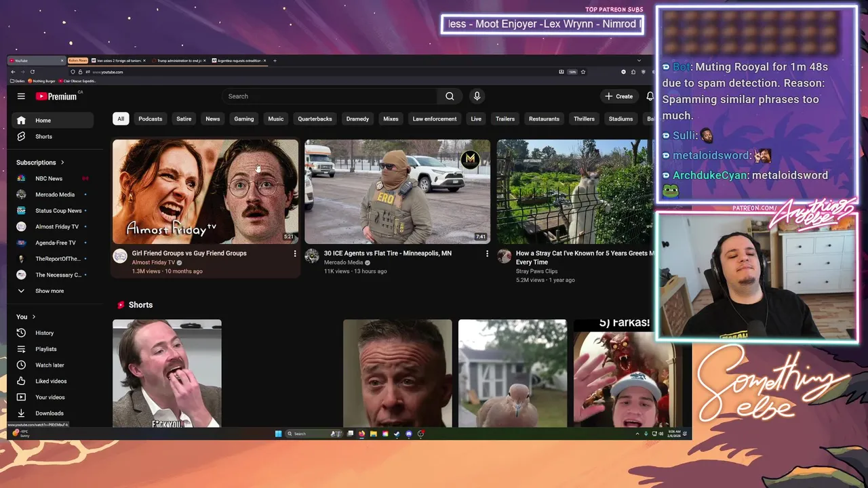Expand the You section chevron
868x488 pixels.
coord(33,317)
